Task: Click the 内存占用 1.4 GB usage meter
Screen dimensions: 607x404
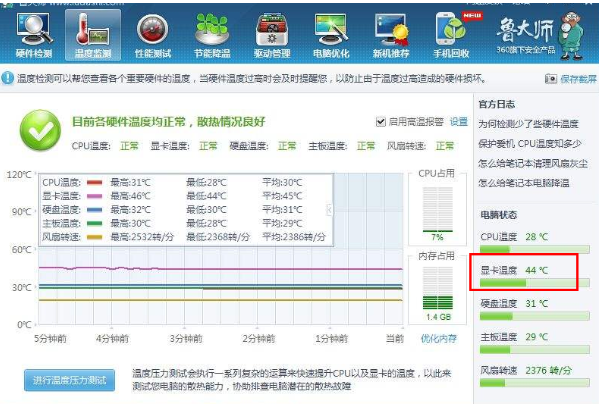Action: coord(437,288)
